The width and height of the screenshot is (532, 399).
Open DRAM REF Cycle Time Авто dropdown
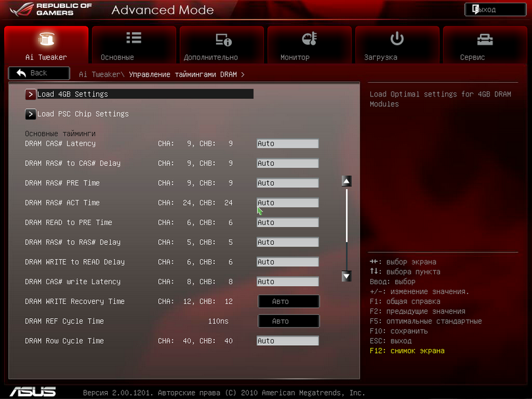288,322
